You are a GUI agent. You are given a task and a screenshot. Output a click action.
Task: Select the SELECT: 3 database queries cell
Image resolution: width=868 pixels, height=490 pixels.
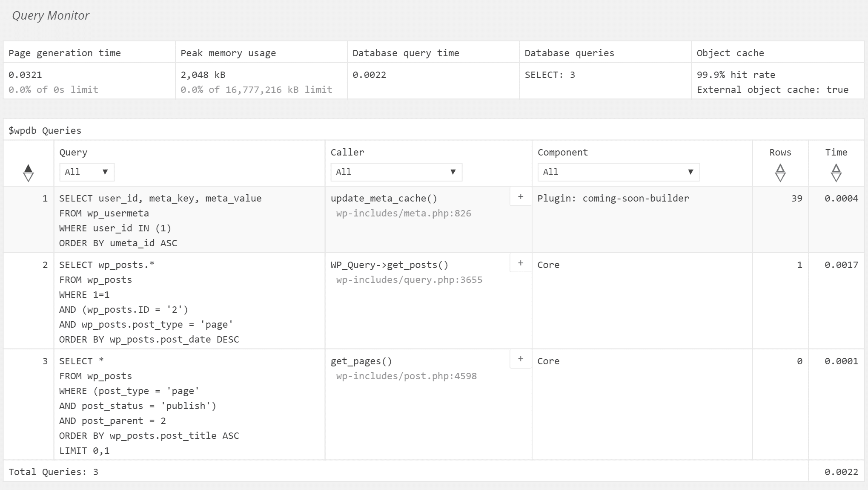[550, 75]
